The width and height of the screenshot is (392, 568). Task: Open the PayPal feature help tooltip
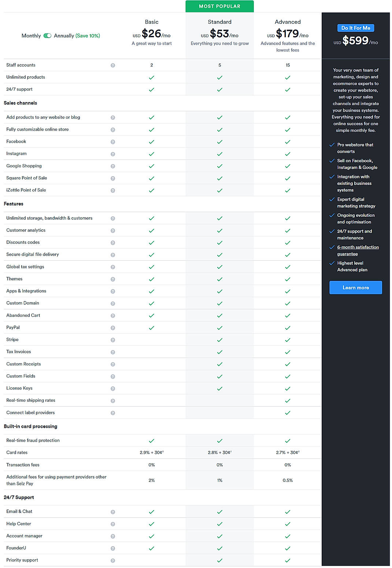point(113,328)
